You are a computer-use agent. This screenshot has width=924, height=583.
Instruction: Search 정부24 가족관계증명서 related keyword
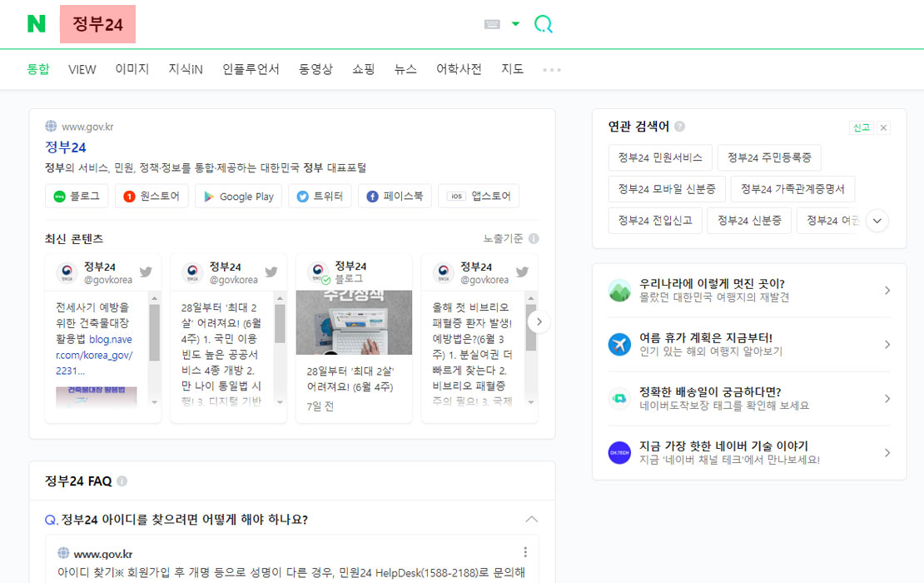coord(792,188)
